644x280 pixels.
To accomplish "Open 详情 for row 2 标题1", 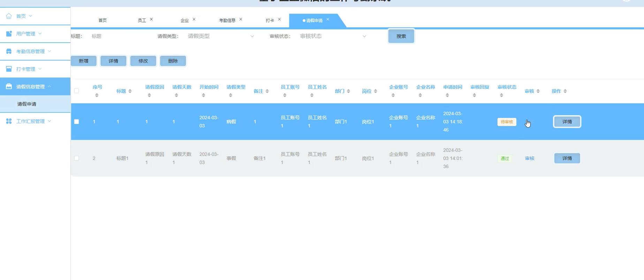I will point(567,158).
